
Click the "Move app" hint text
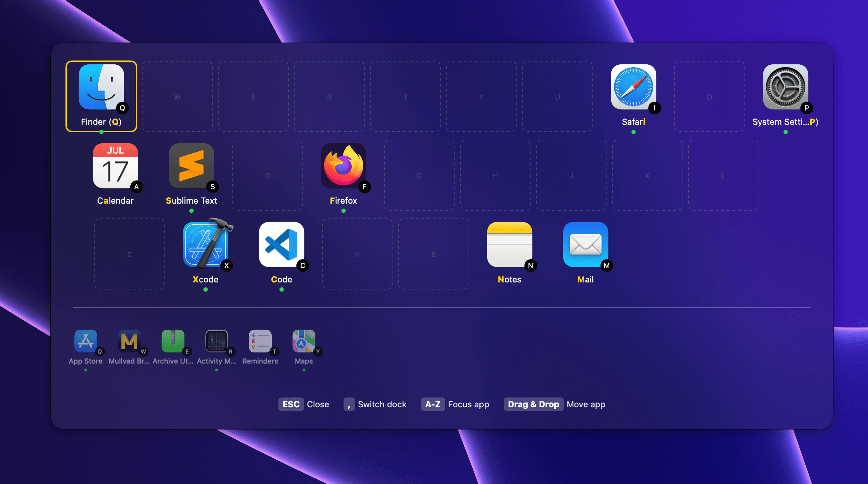(x=586, y=404)
